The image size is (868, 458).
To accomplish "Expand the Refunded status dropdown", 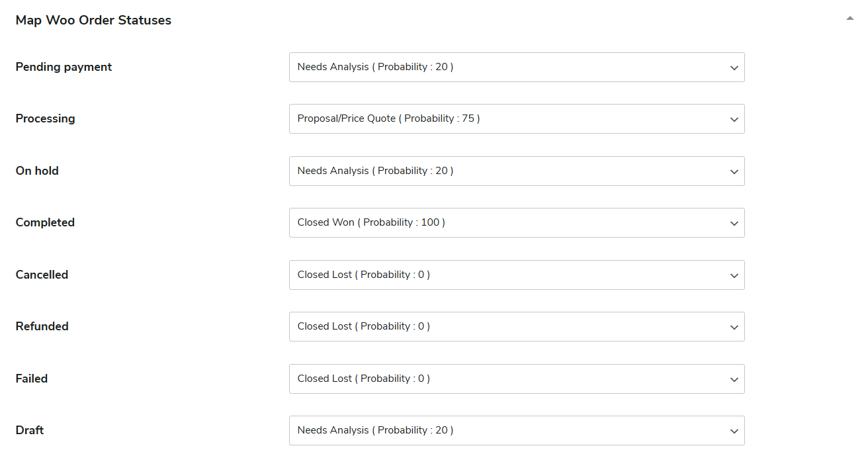I will 516,327.
